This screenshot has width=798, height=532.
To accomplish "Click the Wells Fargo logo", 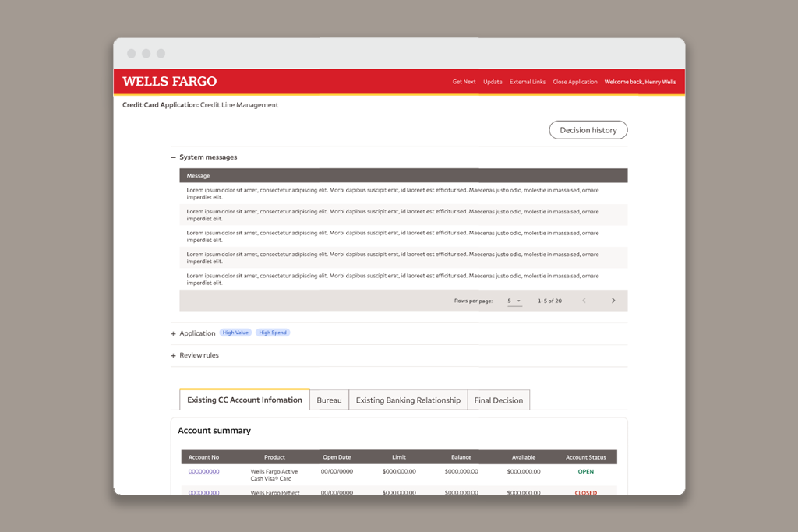I will click(169, 82).
